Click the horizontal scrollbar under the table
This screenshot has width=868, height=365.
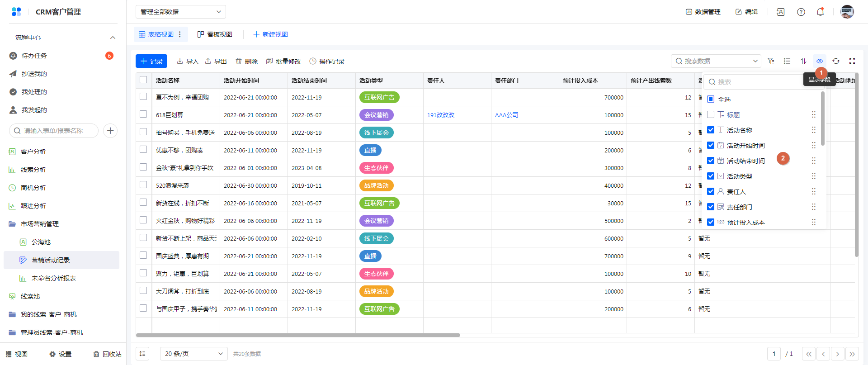[297, 335]
